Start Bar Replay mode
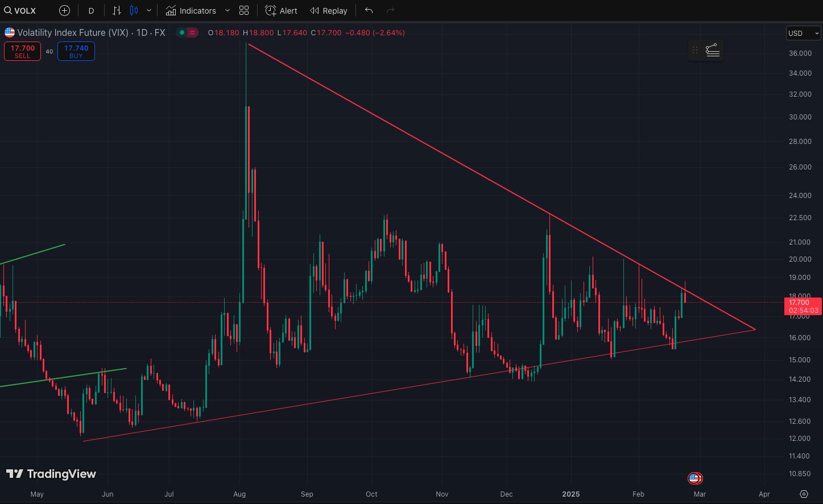The image size is (823, 504). pos(329,11)
